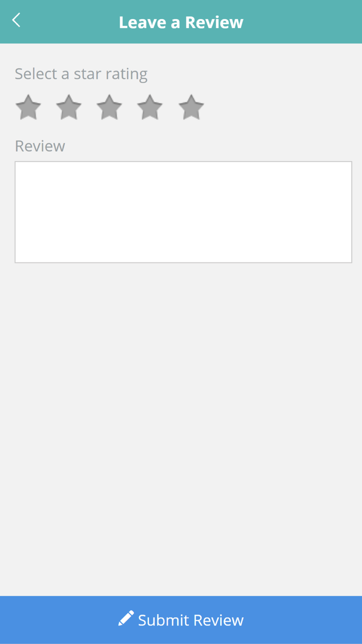Give four stars using the fourth star
362x644 pixels.
pyautogui.click(x=150, y=107)
